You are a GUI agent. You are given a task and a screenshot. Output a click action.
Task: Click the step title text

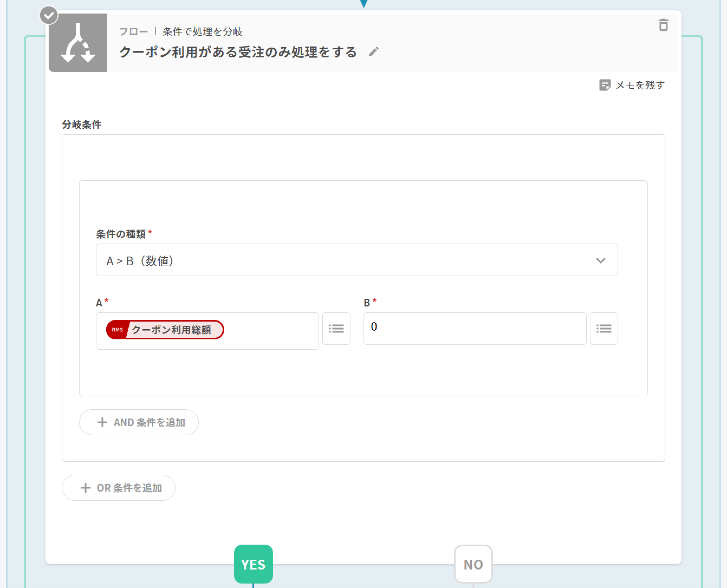(238, 52)
